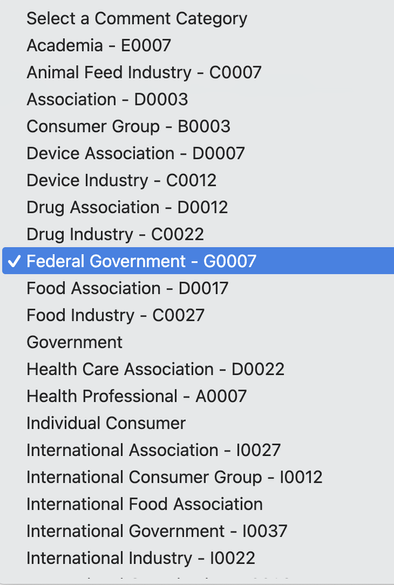
Task: Select Food Association - D0017
Action: pos(198,288)
